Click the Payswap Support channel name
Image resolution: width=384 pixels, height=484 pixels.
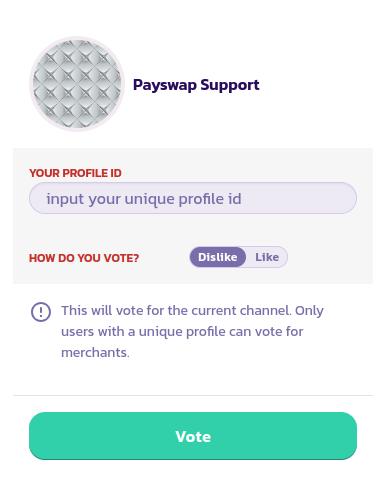click(196, 85)
